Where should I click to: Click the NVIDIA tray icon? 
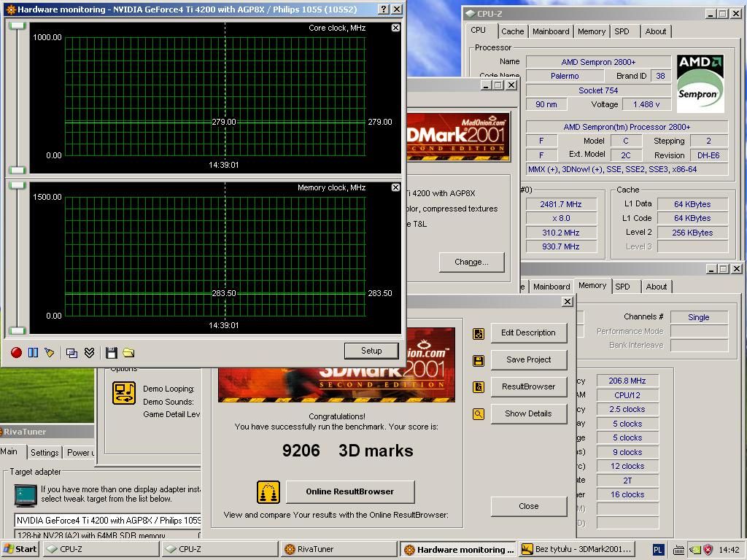point(695,550)
